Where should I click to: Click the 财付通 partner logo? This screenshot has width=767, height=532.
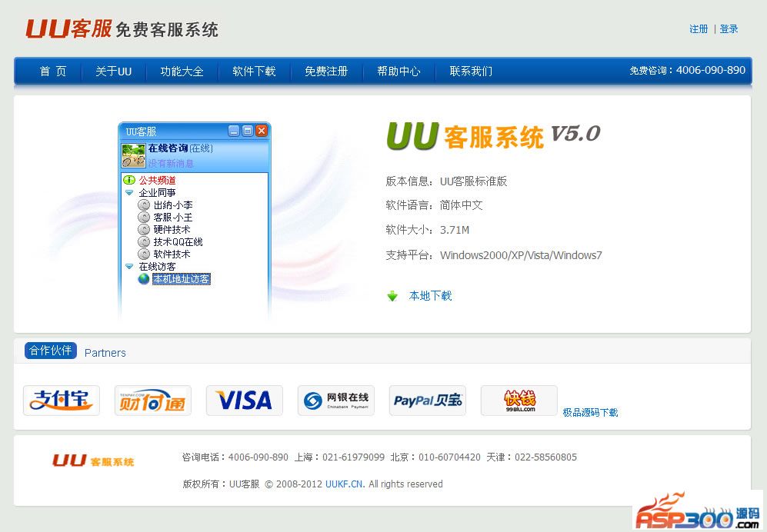pyautogui.click(x=152, y=401)
